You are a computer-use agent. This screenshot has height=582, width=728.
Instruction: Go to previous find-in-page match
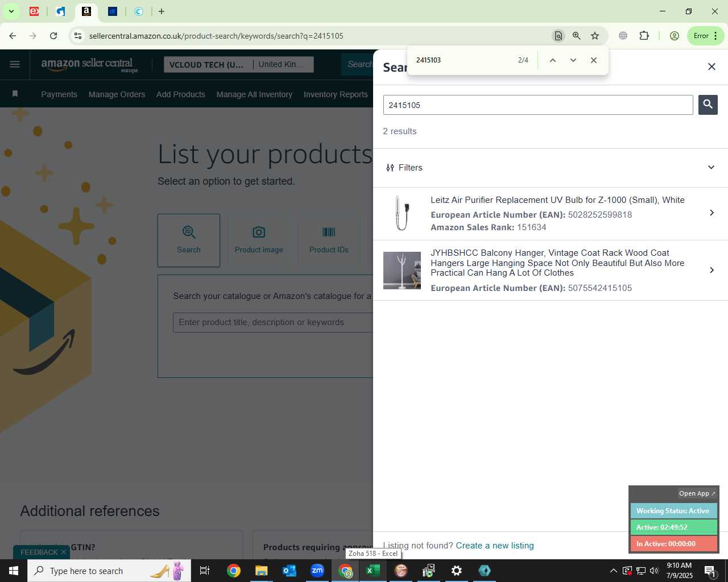point(552,60)
